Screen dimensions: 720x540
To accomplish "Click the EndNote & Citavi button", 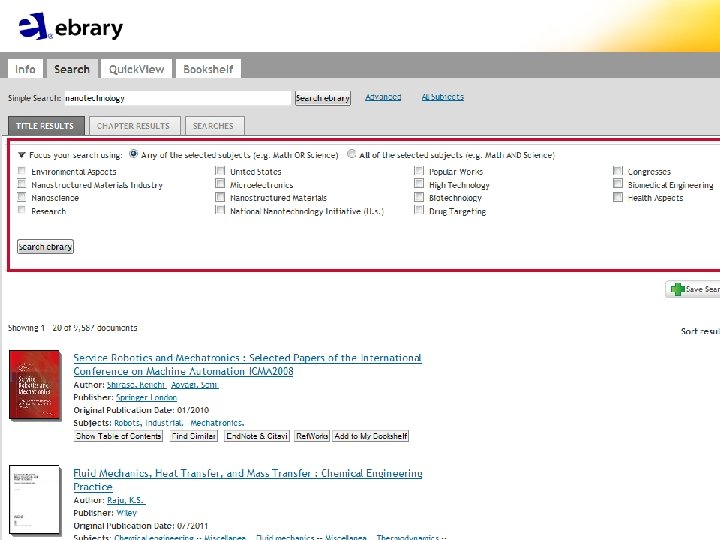I will click(x=257, y=436).
